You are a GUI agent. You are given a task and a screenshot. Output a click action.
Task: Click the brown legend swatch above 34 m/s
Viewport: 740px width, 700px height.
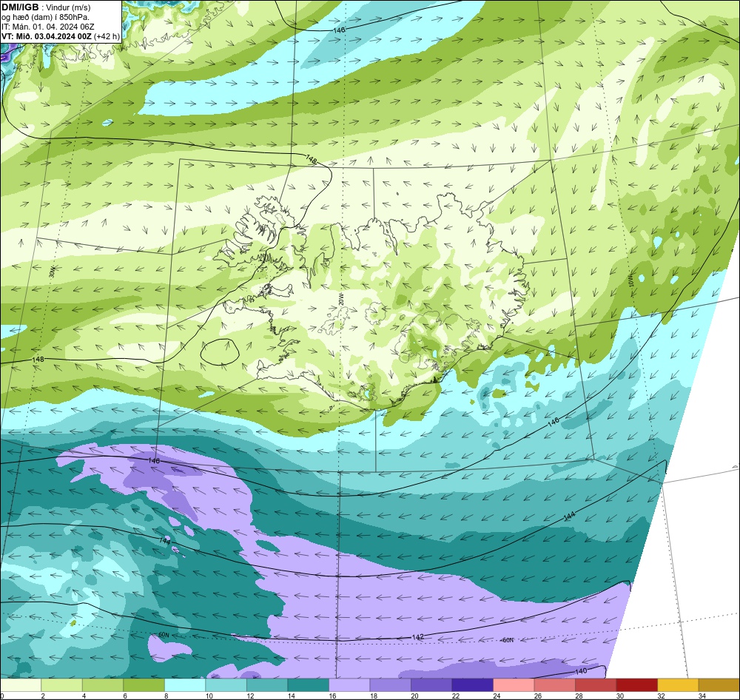point(719,685)
